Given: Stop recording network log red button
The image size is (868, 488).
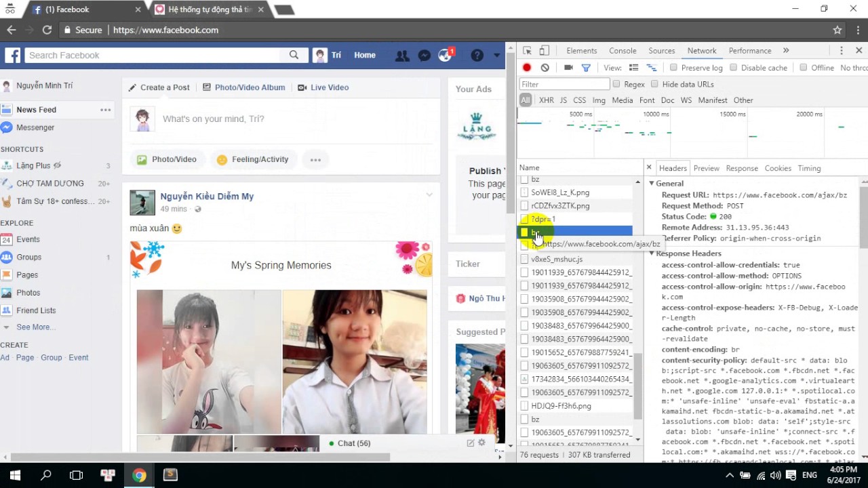Looking at the screenshot, I should [x=527, y=68].
